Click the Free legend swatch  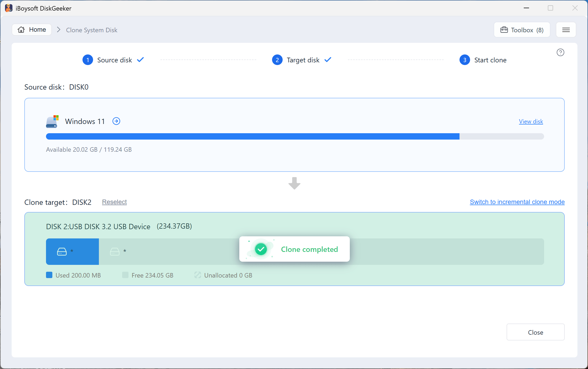pyautogui.click(x=125, y=275)
